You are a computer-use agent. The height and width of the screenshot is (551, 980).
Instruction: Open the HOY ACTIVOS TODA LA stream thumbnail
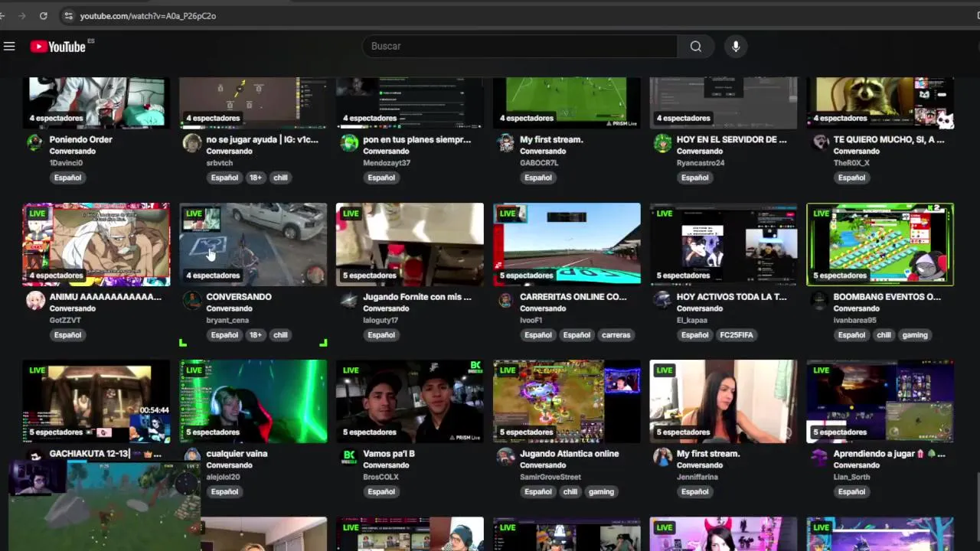tap(724, 244)
